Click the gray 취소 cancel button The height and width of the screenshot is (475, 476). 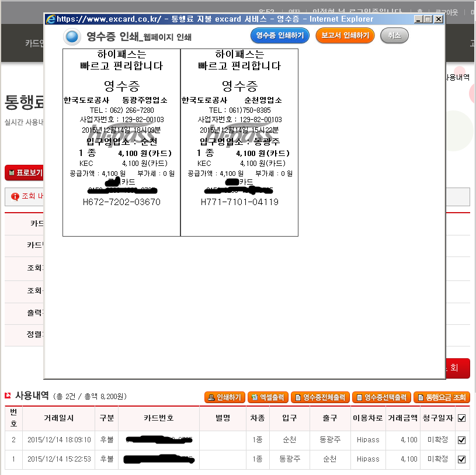pyautogui.click(x=394, y=36)
